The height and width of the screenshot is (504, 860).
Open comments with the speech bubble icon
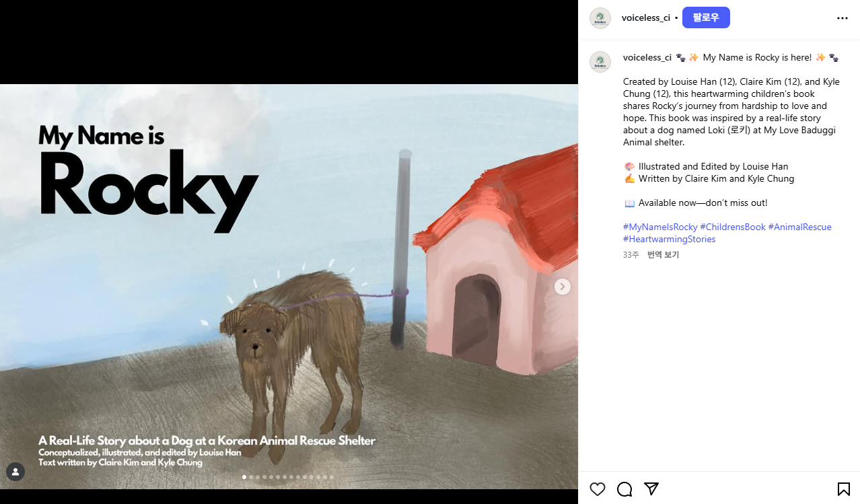pyautogui.click(x=624, y=489)
